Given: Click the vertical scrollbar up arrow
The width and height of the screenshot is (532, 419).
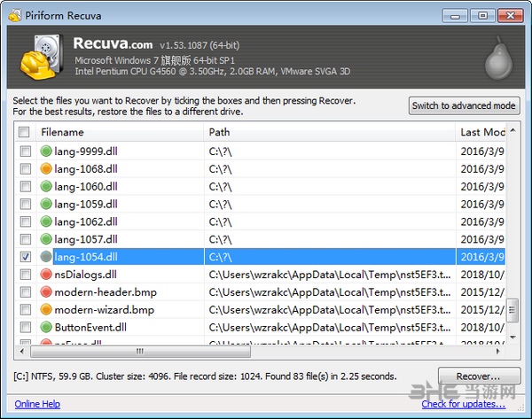Looking at the screenshot, I should pyautogui.click(x=512, y=130).
